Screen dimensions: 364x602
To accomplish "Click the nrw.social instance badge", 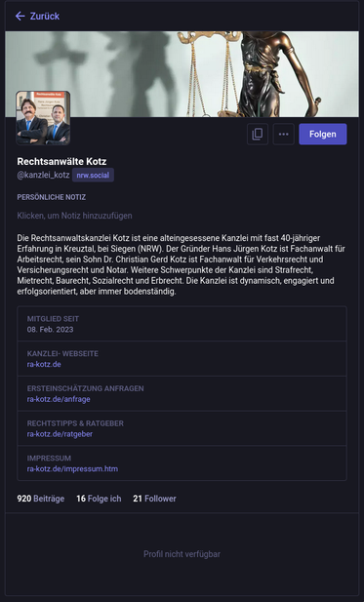I will tap(93, 175).
